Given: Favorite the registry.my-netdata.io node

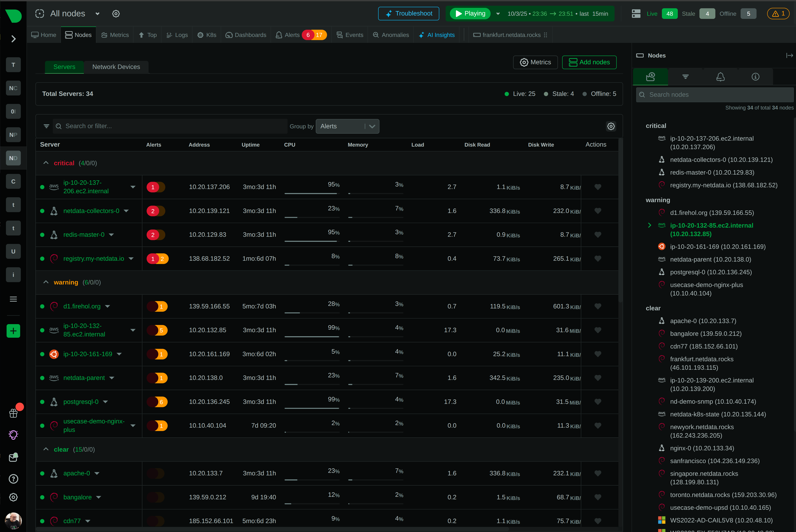Looking at the screenshot, I should click(597, 259).
